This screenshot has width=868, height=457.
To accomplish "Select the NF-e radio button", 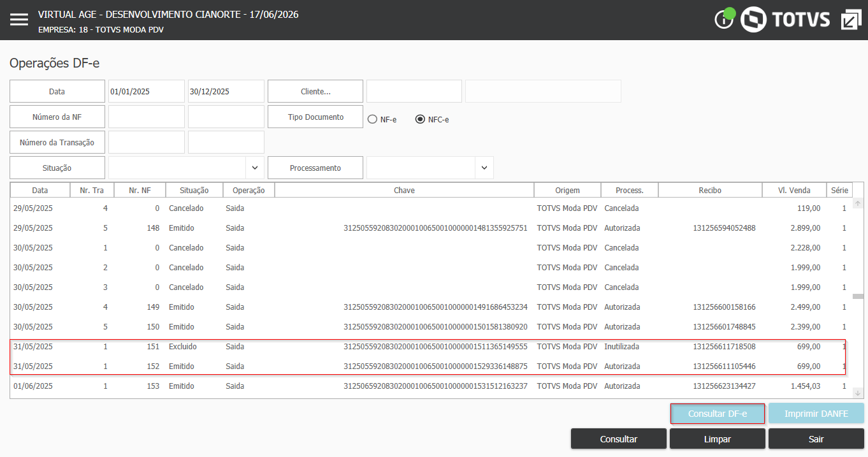I will click(372, 119).
